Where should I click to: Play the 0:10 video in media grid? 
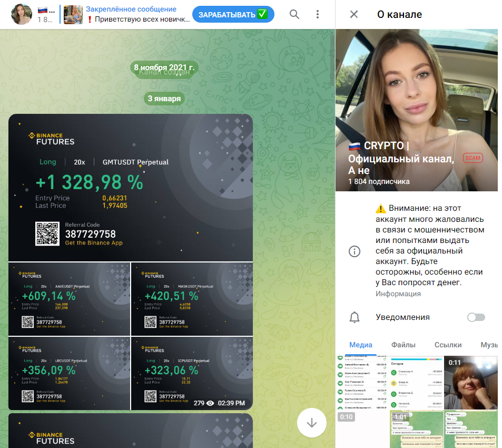tap(362, 429)
